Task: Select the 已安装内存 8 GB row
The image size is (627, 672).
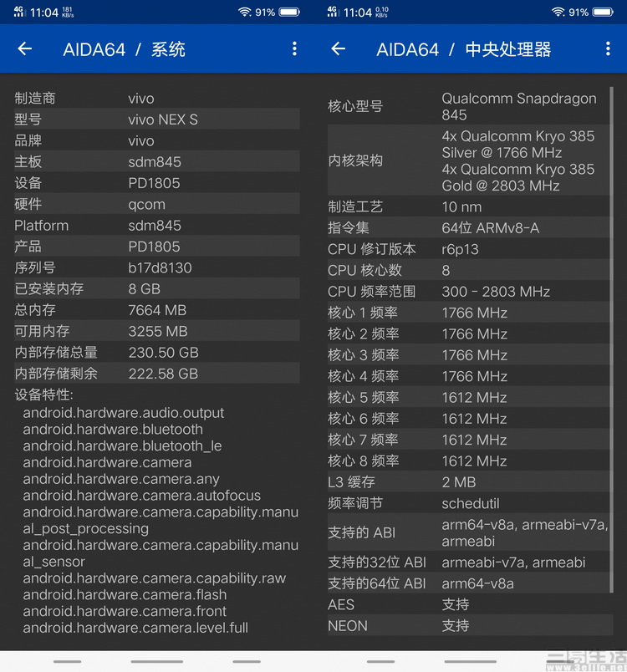Action: tap(156, 288)
